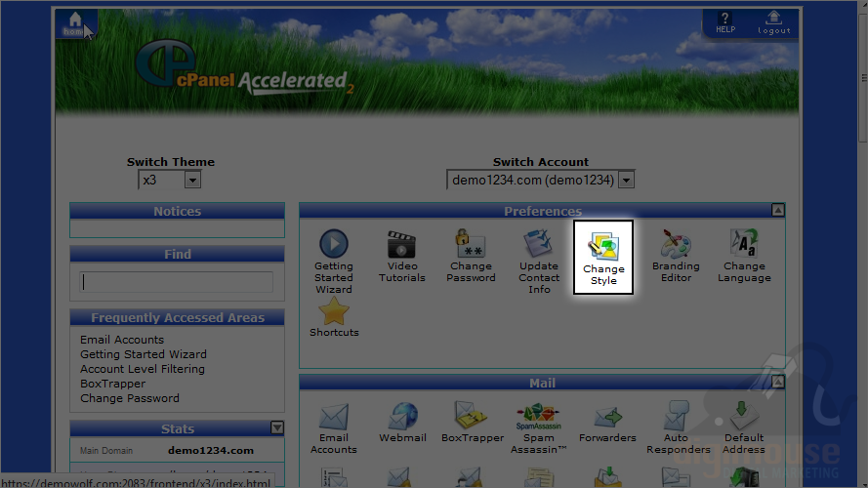Viewport: 868px width, 488px height.
Task: Open Change Password sidebar link
Action: 130,398
